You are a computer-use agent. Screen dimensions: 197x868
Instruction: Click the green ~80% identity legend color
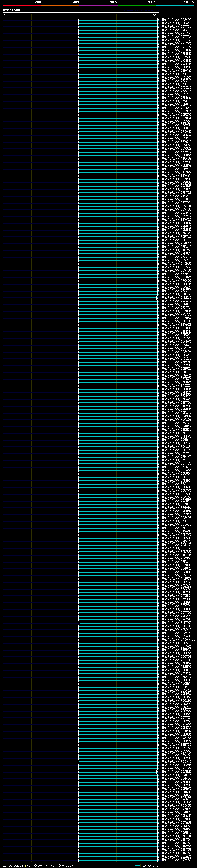click(x=137, y=6)
